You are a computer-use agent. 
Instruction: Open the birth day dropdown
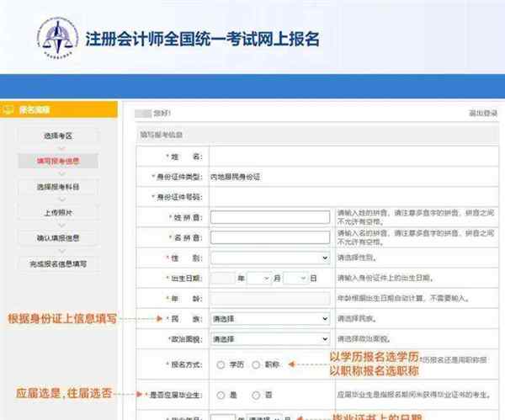295,279
